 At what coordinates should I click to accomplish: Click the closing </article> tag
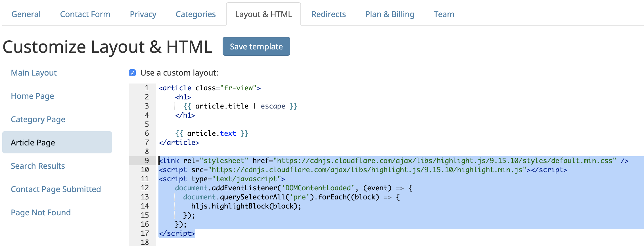(x=179, y=143)
